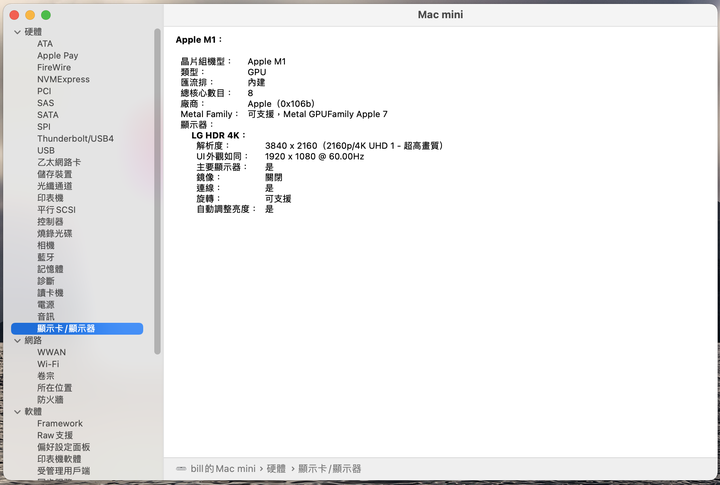Click 顯示卡/顯示器 in the bottom path bar

pyautogui.click(x=330, y=469)
